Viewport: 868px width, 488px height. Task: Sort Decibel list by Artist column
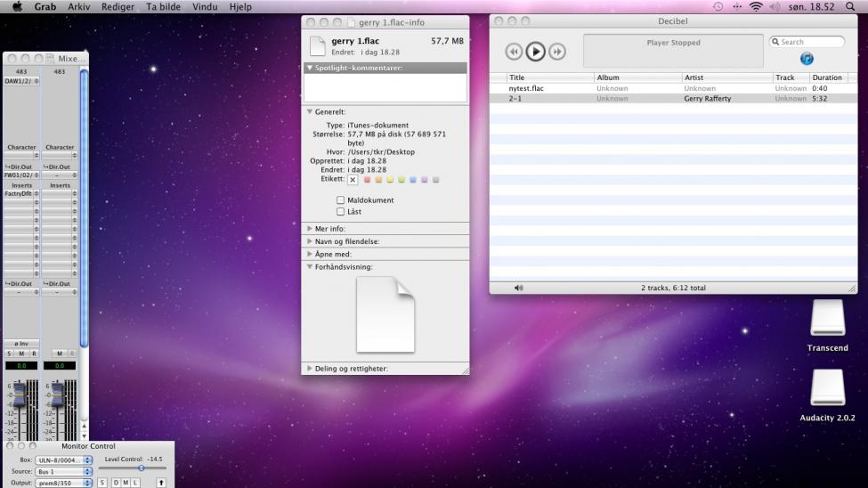coord(727,77)
